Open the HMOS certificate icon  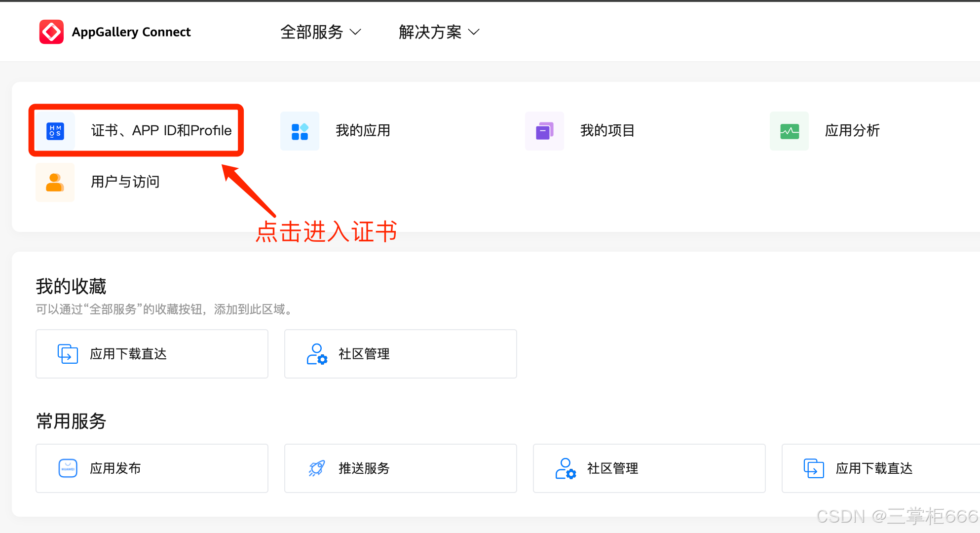(55, 131)
